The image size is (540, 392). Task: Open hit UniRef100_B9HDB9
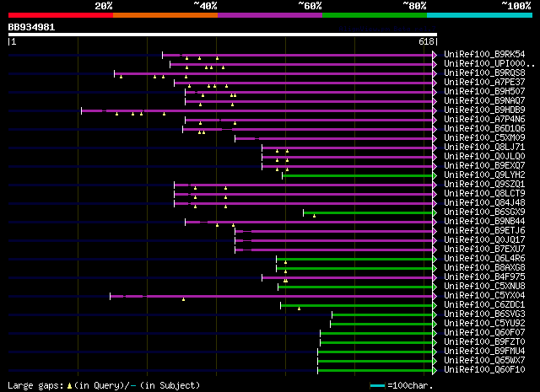click(x=484, y=110)
